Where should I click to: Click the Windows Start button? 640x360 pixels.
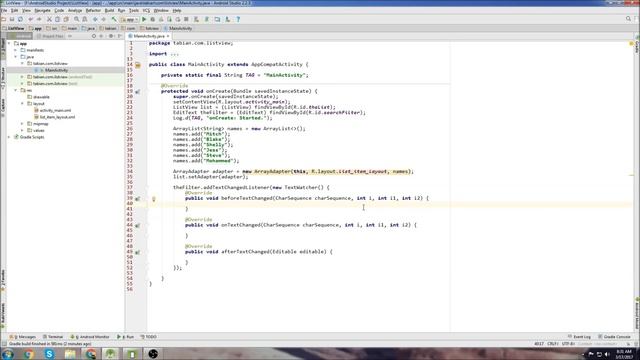pyautogui.click(x=7, y=353)
